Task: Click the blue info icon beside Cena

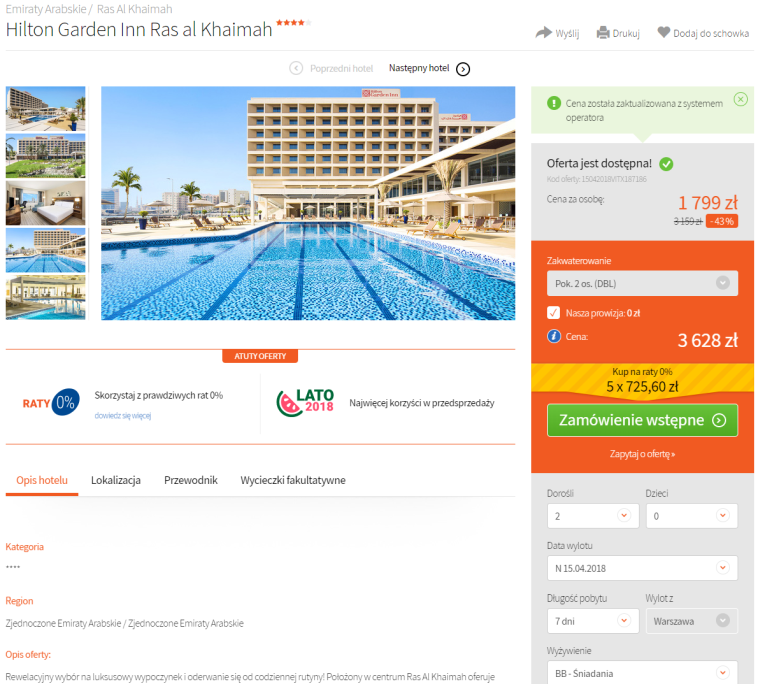Action: [554, 336]
